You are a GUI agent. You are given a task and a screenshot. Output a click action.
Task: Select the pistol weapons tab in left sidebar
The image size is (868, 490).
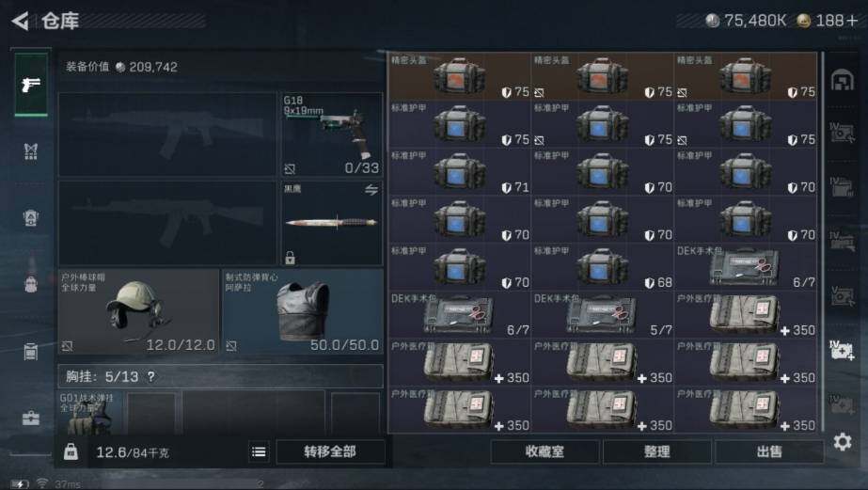[31, 85]
